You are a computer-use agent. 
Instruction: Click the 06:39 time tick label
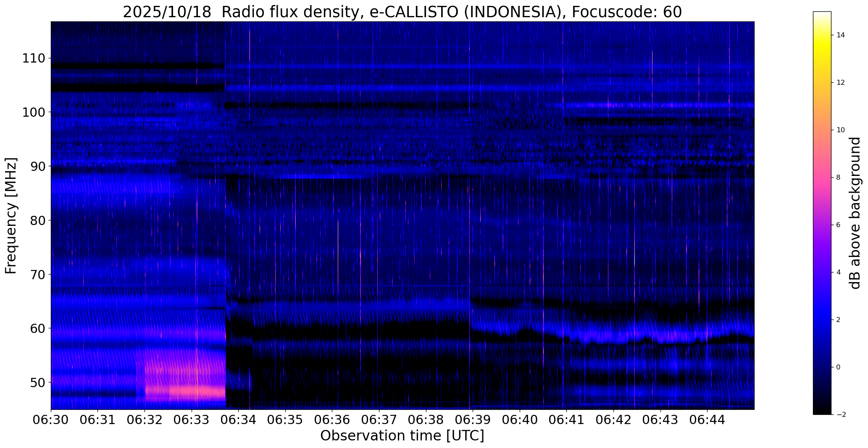[x=473, y=420]
